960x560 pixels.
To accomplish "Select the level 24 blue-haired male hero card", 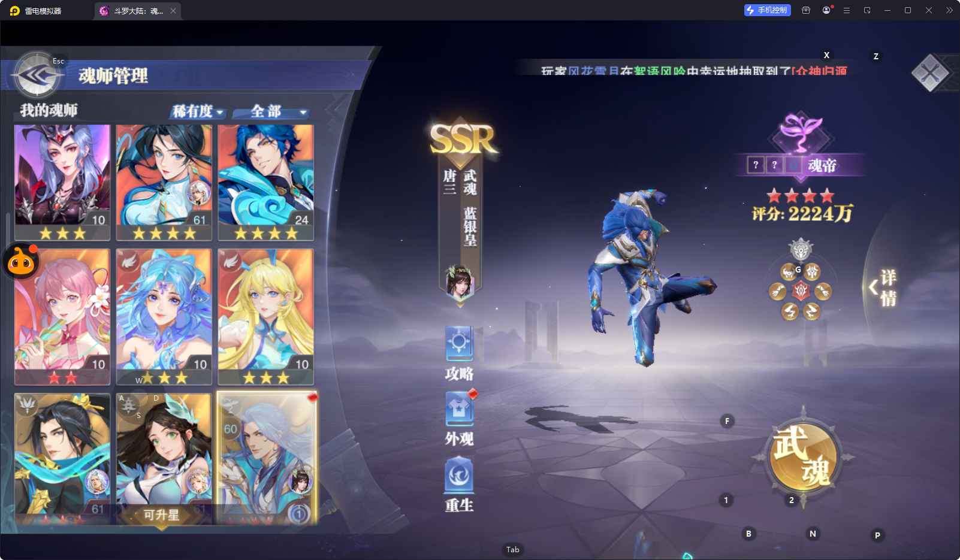I will (x=266, y=183).
